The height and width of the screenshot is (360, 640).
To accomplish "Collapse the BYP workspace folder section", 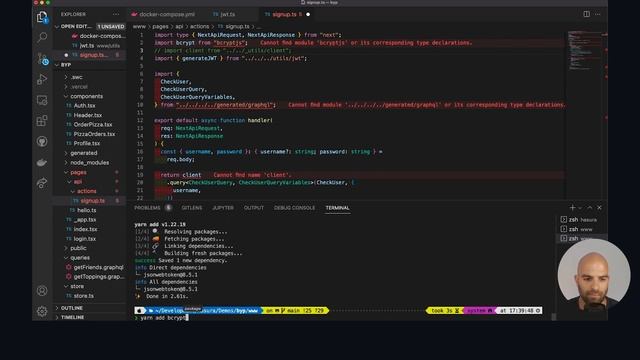I will click(x=89, y=65).
